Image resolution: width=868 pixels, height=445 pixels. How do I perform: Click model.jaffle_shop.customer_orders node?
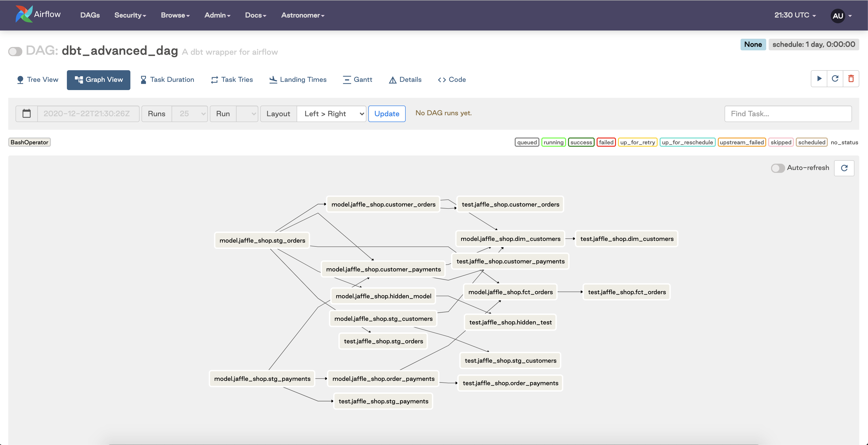[x=383, y=204]
